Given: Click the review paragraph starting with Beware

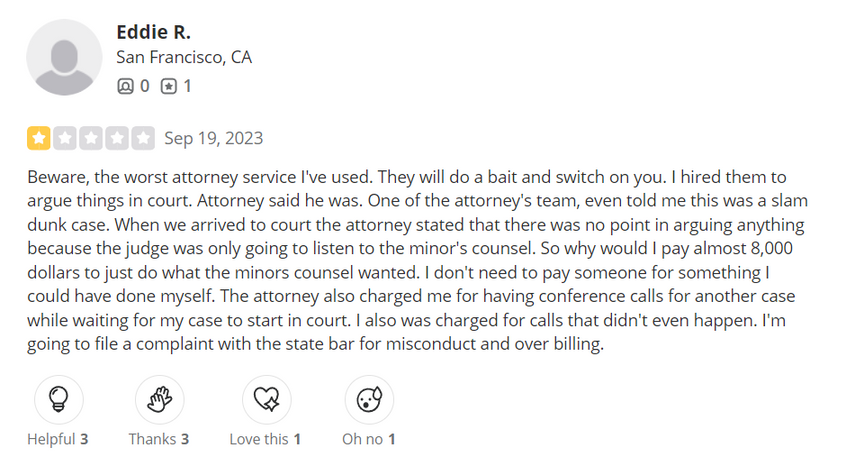Looking at the screenshot, I should [418, 261].
